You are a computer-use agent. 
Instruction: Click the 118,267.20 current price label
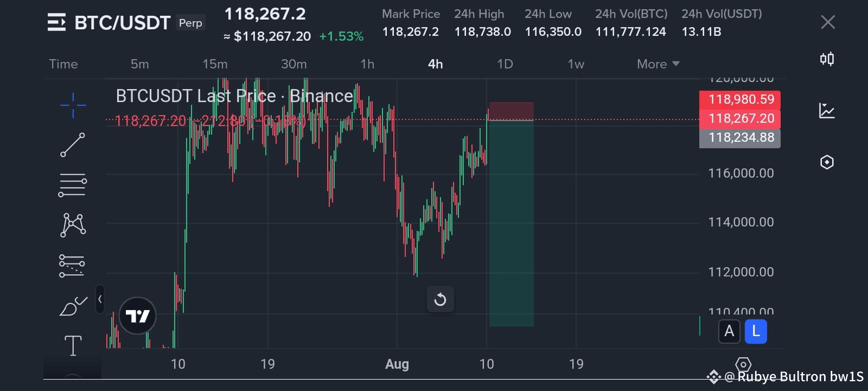pos(740,118)
